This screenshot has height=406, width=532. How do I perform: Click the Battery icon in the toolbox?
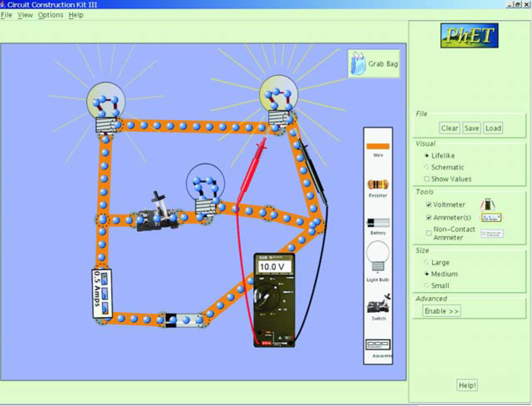tap(377, 223)
